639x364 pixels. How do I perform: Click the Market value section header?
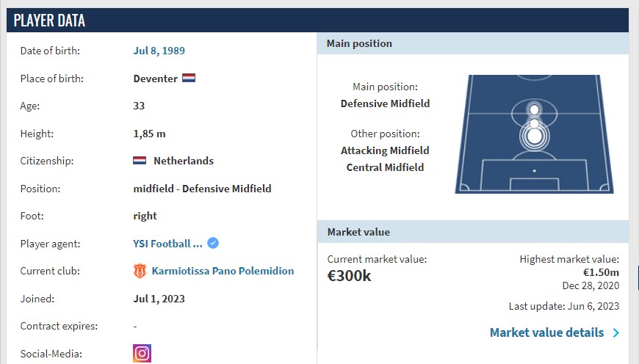(473, 232)
